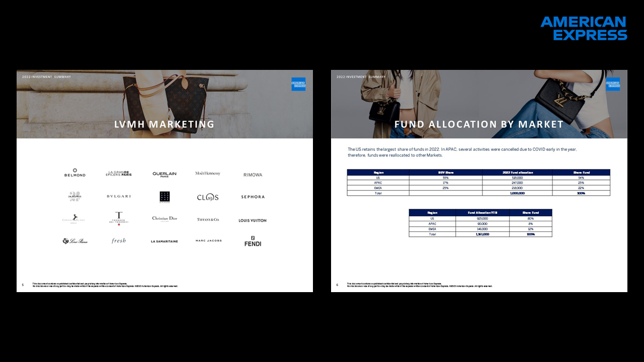Image resolution: width=644 pixels, height=362 pixels.
Task: Select the "8%" share fund cell
Action: tap(531, 224)
